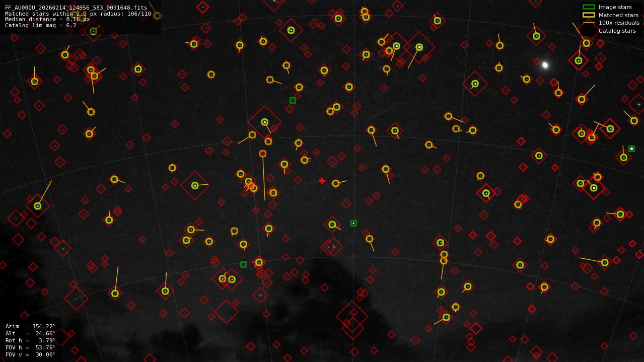Toggle the green image-star square near top center

293,100
